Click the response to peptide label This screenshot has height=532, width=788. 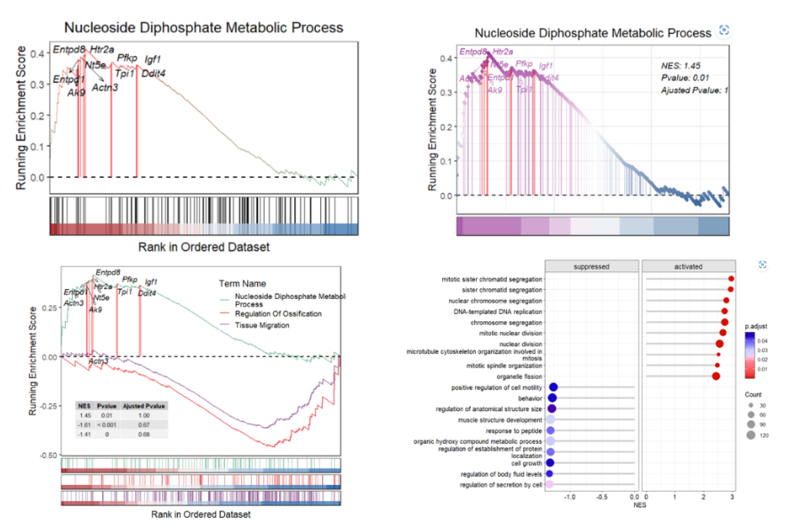[513, 431]
